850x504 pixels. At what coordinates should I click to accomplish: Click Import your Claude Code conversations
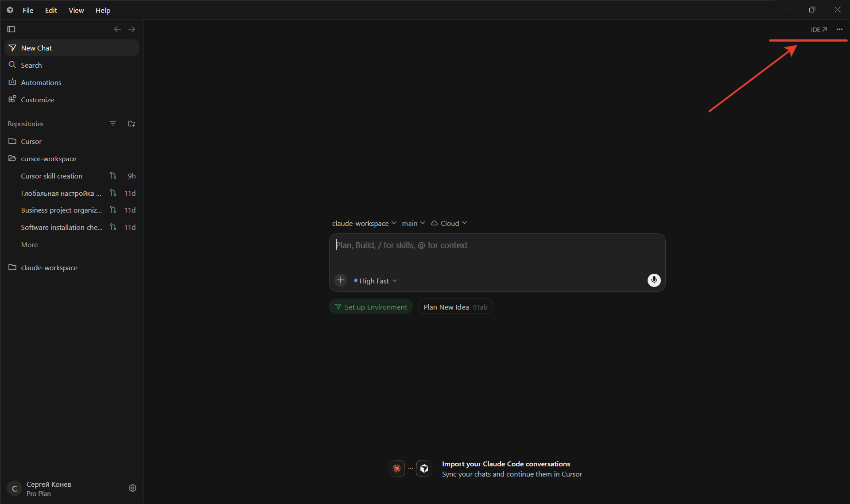tap(506, 464)
